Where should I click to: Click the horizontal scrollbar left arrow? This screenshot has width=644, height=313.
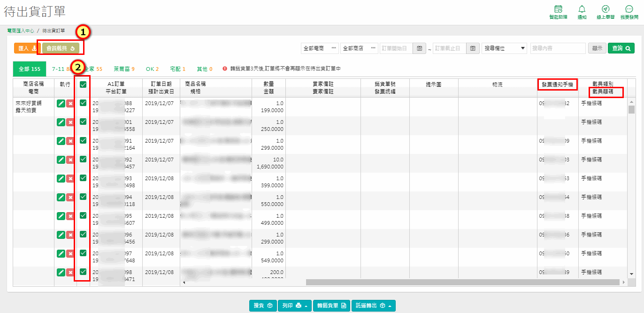184,282
